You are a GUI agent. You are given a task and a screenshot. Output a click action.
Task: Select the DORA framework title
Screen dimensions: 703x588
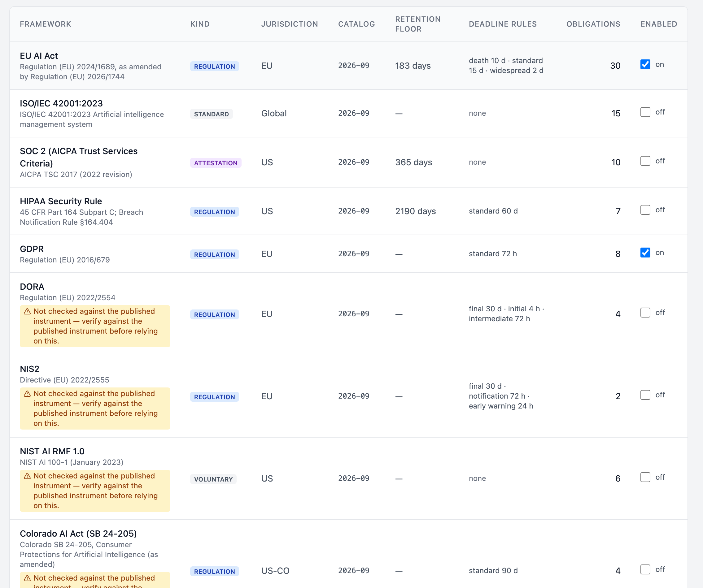coord(32,287)
